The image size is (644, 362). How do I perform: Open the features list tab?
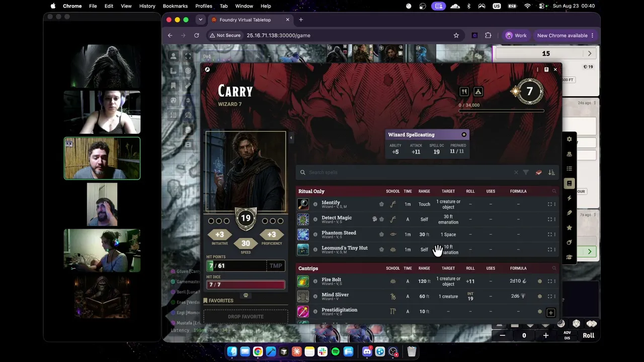[x=569, y=168]
